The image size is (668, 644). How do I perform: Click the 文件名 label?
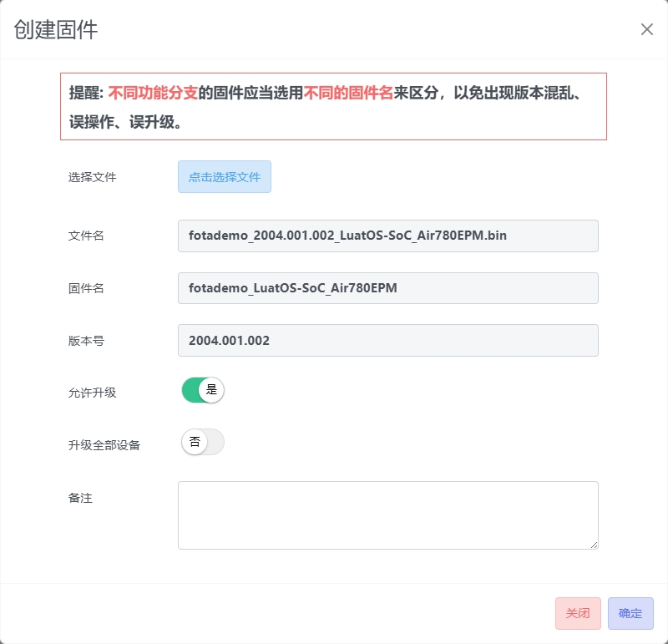[x=86, y=236]
